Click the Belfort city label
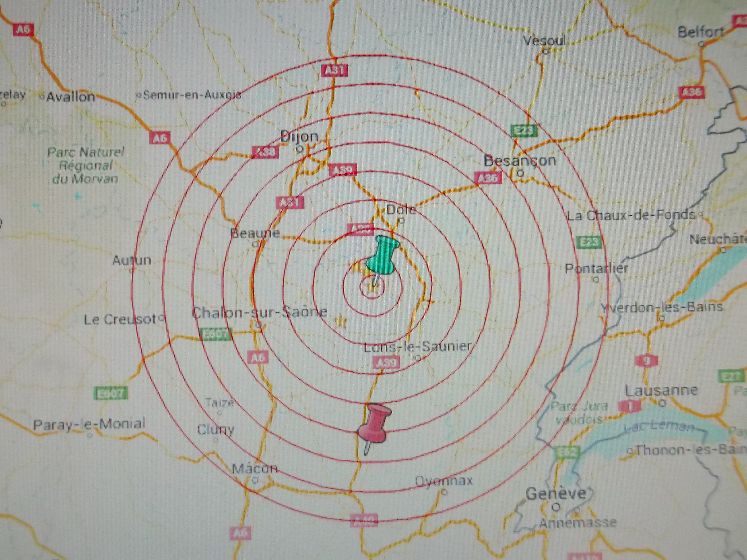Image resolution: width=747 pixels, height=560 pixels. pyautogui.click(x=701, y=32)
